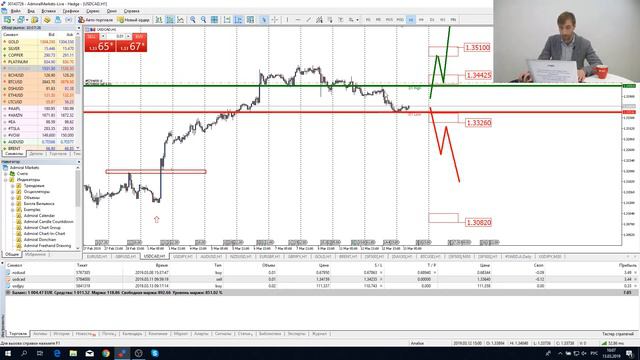The image size is (640, 360).
Task: Open Skype from the taskbar
Action: [155, 353]
